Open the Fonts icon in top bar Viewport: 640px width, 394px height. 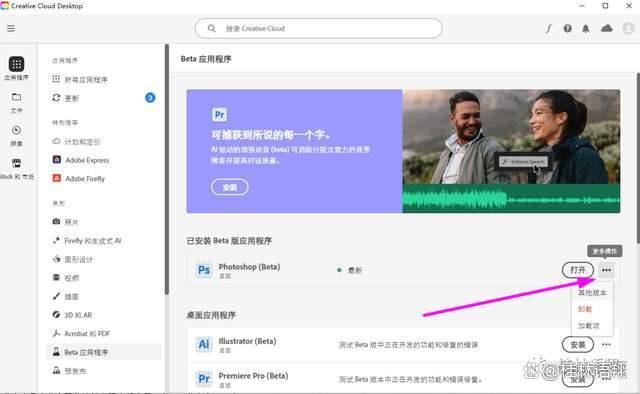(549, 28)
